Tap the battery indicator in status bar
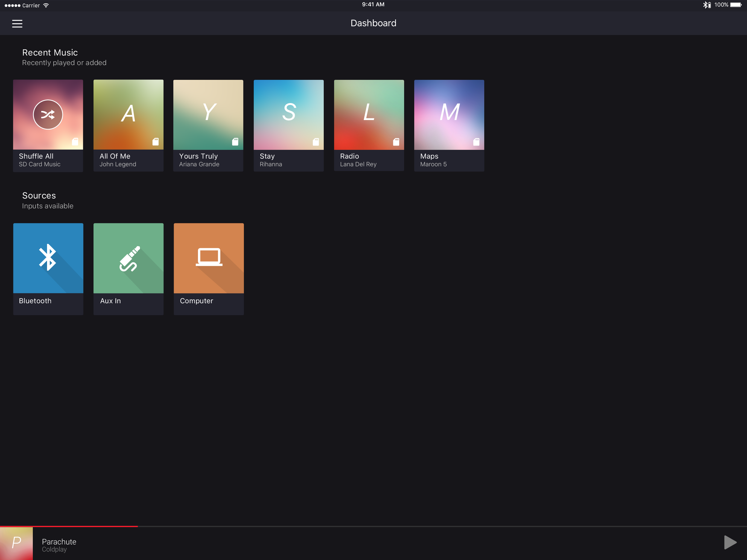Image resolution: width=747 pixels, height=560 pixels. (736, 5)
